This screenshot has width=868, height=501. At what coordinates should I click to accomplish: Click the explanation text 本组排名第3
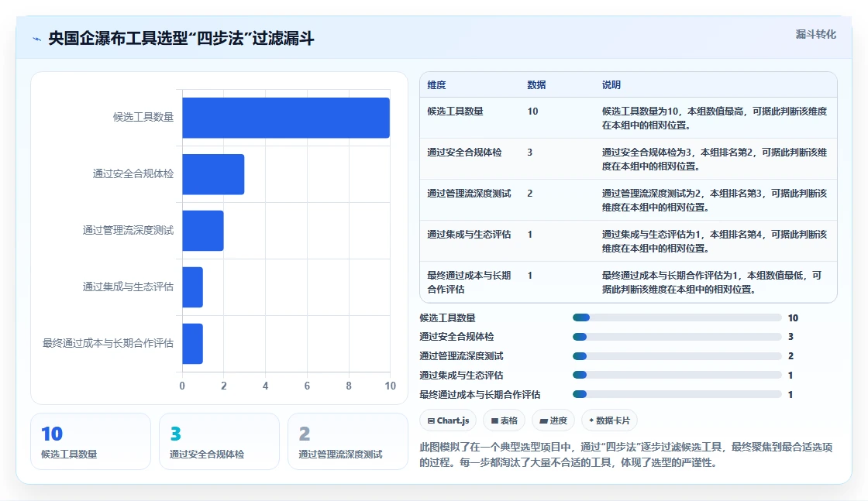[736, 194]
